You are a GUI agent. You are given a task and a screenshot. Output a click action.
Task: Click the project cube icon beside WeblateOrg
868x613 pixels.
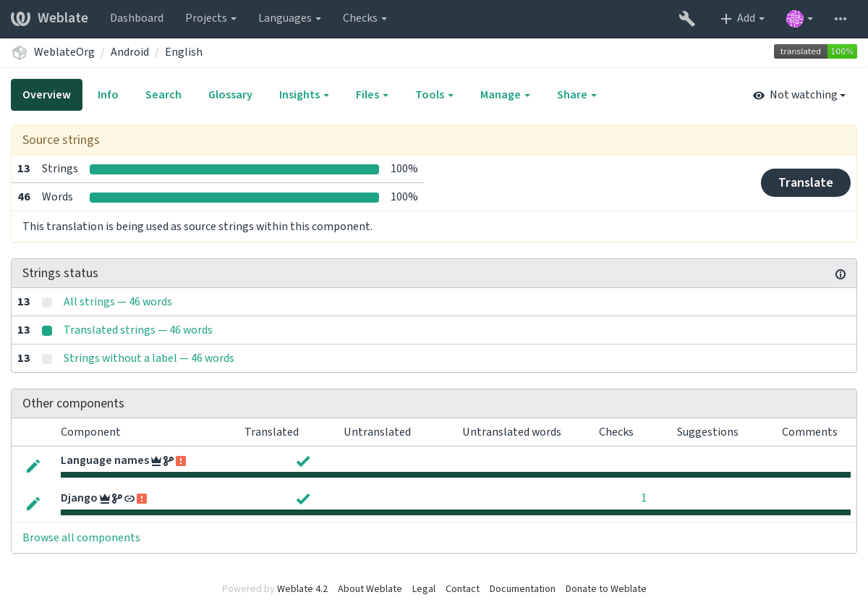pyautogui.click(x=20, y=52)
